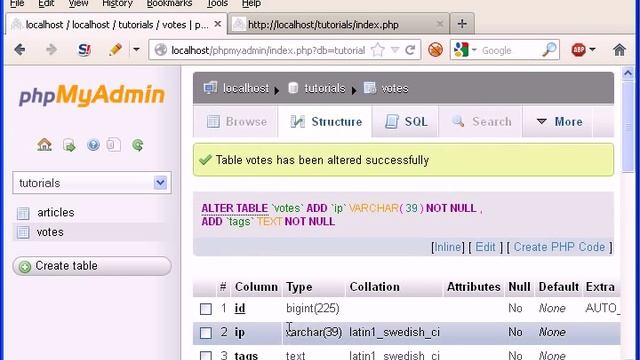Open the History menu
The height and width of the screenshot is (360, 640).
[117, 4]
